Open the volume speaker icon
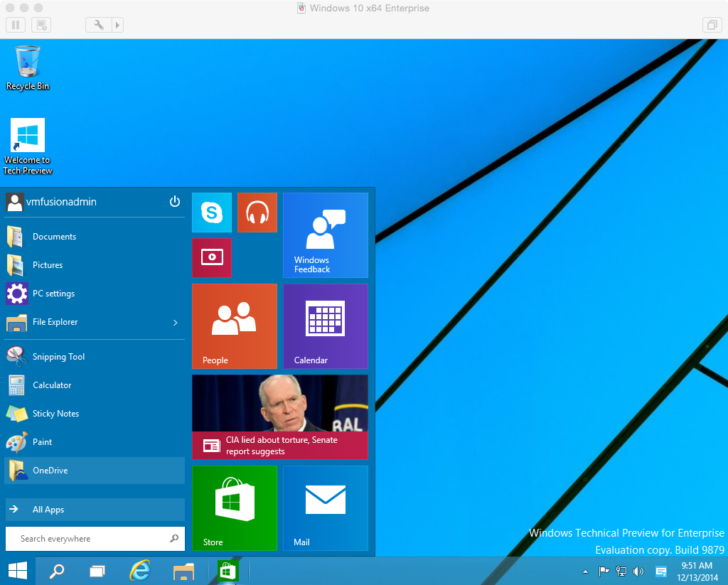Screen dimensions: 728x585 click(639, 571)
